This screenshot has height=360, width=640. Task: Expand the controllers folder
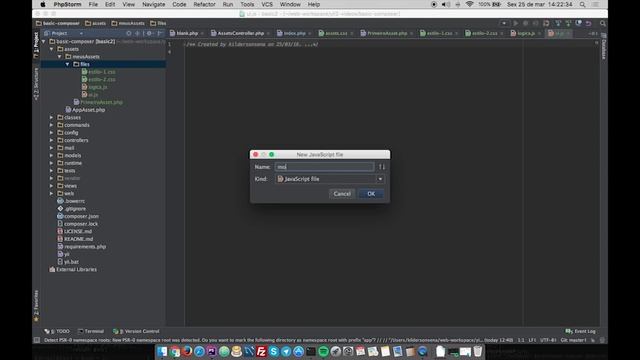[51, 140]
